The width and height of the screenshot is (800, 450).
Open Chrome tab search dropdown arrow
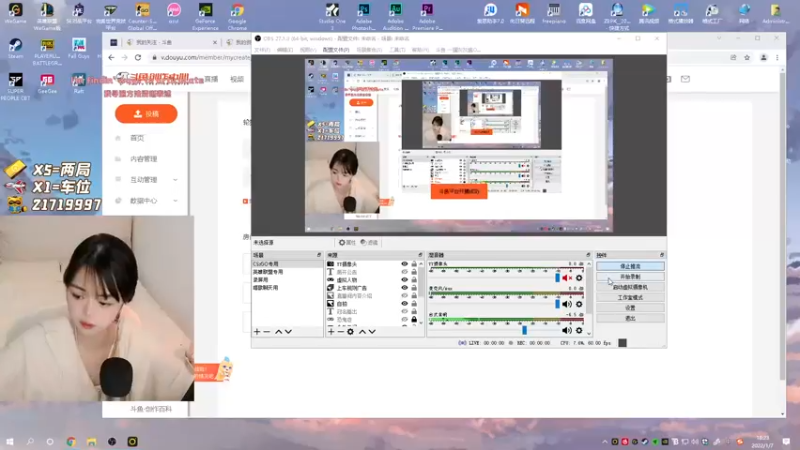pos(719,38)
